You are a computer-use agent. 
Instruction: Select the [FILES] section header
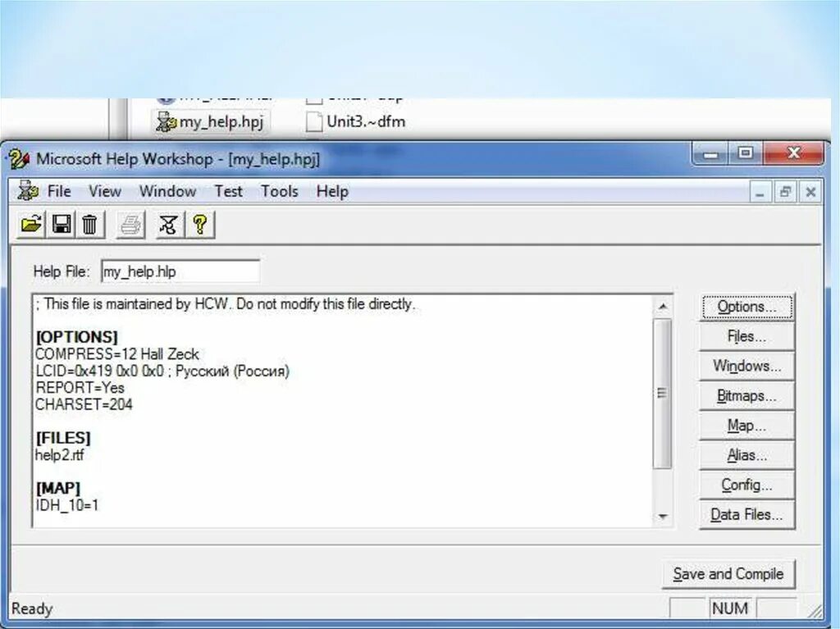click(63, 438)
